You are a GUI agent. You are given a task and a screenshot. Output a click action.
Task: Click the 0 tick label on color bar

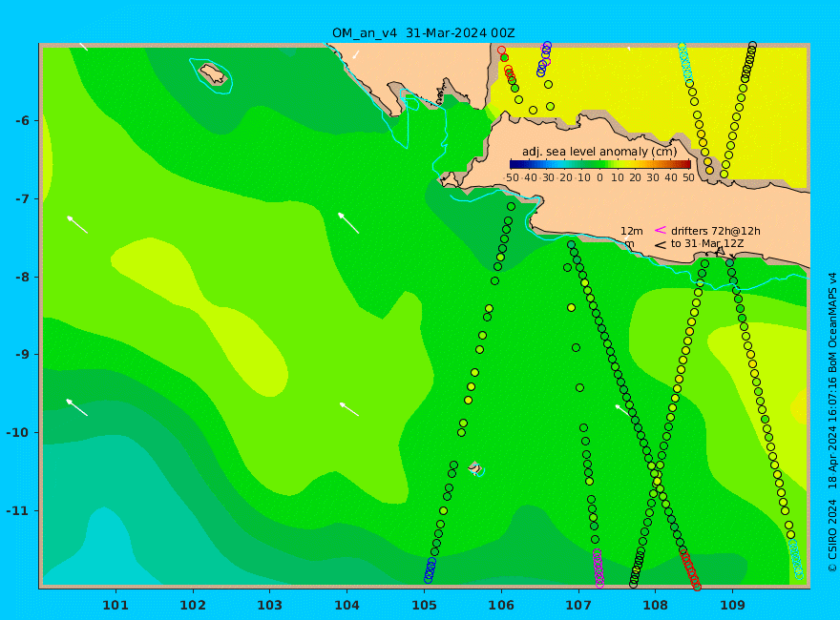(600, 177)
